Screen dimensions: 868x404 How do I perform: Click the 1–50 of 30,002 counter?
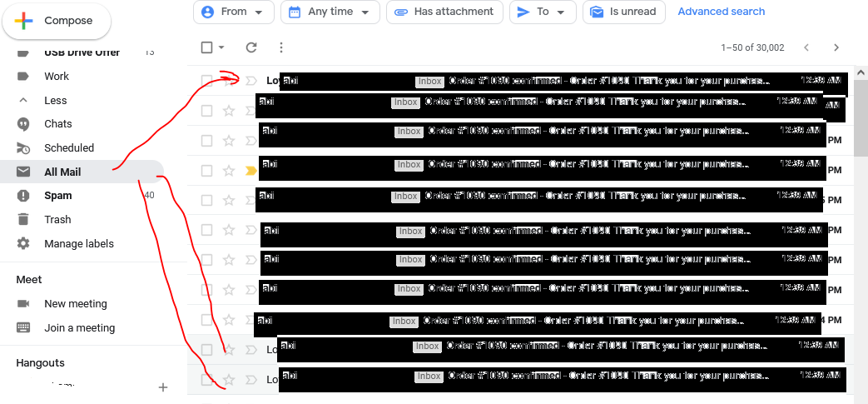(752, 47)
